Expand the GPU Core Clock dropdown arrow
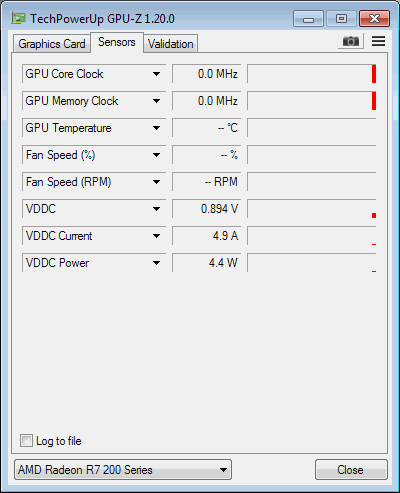The height and width of the screenshot is (493, 400). (x=156, y=74)
